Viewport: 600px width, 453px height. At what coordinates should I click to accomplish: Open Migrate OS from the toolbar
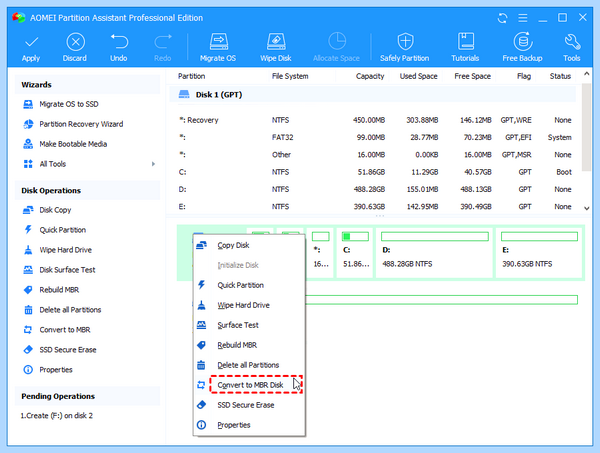click(218, 48)
